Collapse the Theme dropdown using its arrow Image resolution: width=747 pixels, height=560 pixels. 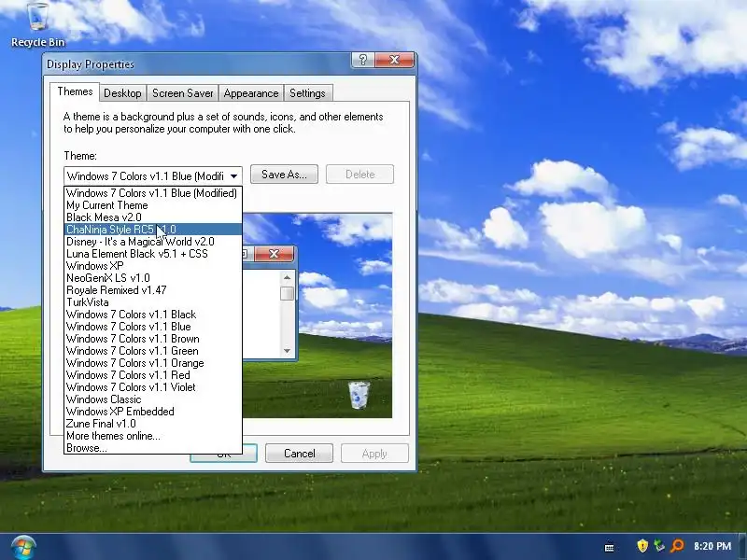(x=233, y=176)
